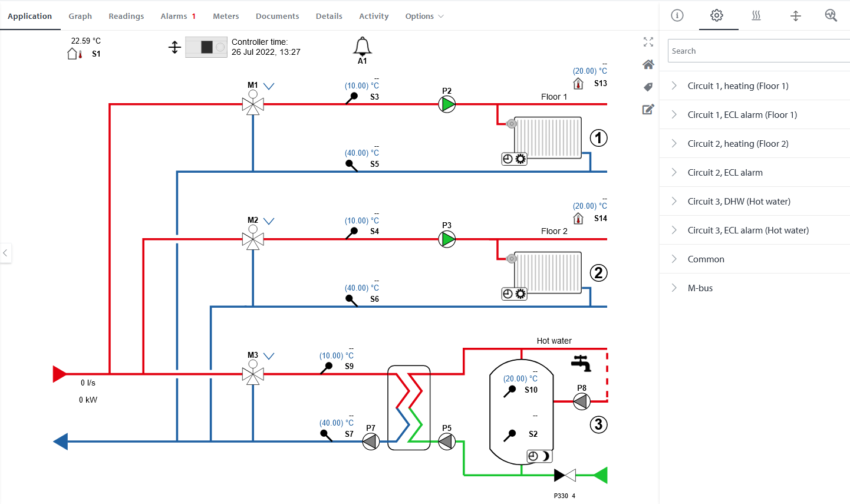850x504 pixels.
Task: Switch to the Graph tab
Action: tap(80, 16)
